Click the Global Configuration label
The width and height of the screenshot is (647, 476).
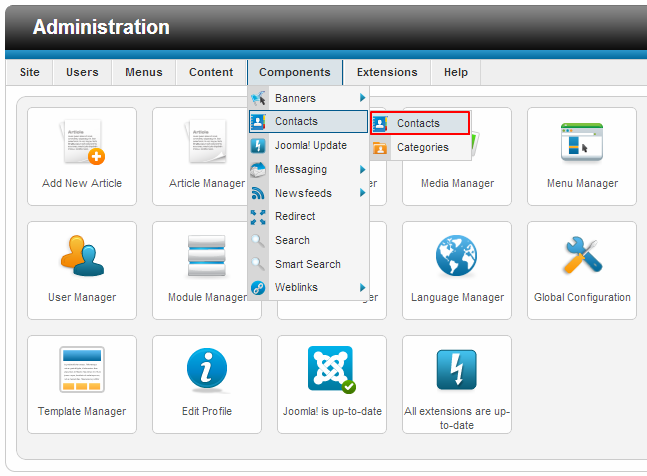(x=582, y=297)
